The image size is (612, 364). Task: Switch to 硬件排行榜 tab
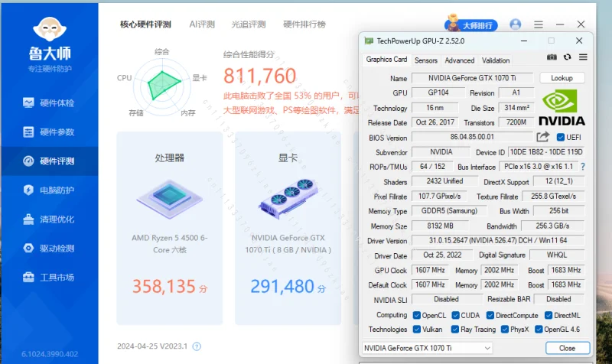[304, 24]
